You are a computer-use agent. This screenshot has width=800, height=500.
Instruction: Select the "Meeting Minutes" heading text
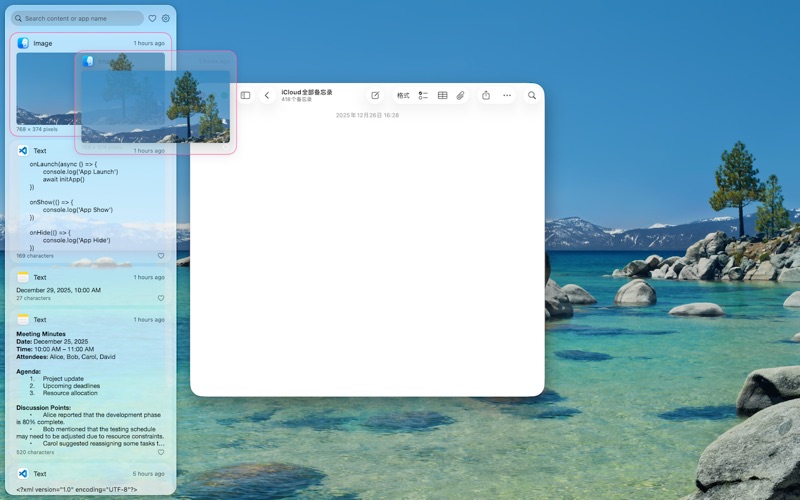(x=41, y=334)
